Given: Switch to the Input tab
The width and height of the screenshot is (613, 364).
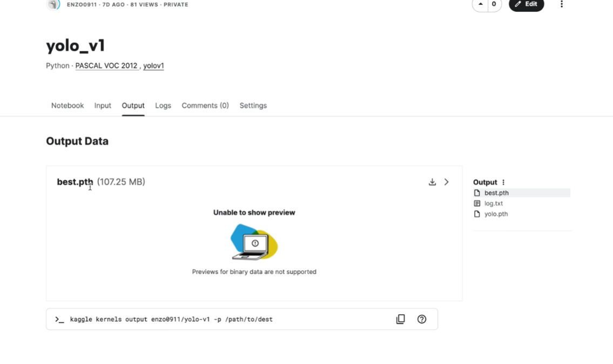Looking at the screenshot, I should point(103,105).
